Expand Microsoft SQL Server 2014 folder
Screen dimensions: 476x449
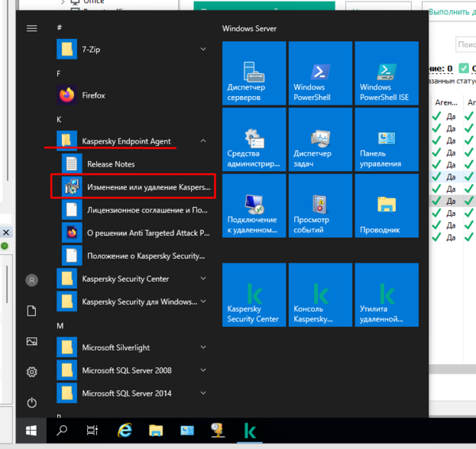(x=204, y=393)
